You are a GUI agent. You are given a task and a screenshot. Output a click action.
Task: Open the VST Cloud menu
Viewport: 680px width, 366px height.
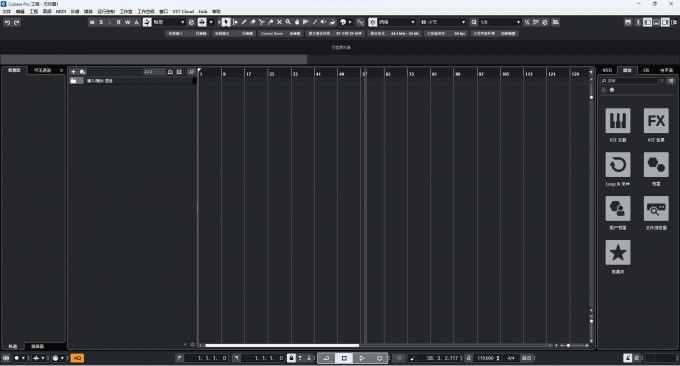tap(183, 11)
